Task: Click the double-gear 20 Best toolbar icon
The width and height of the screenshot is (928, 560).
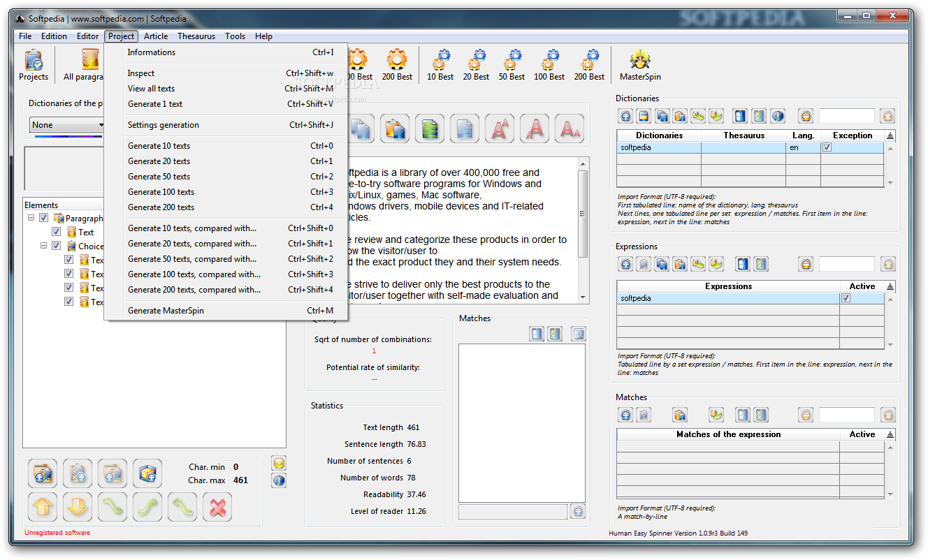Action: click(x=476, y=65)
